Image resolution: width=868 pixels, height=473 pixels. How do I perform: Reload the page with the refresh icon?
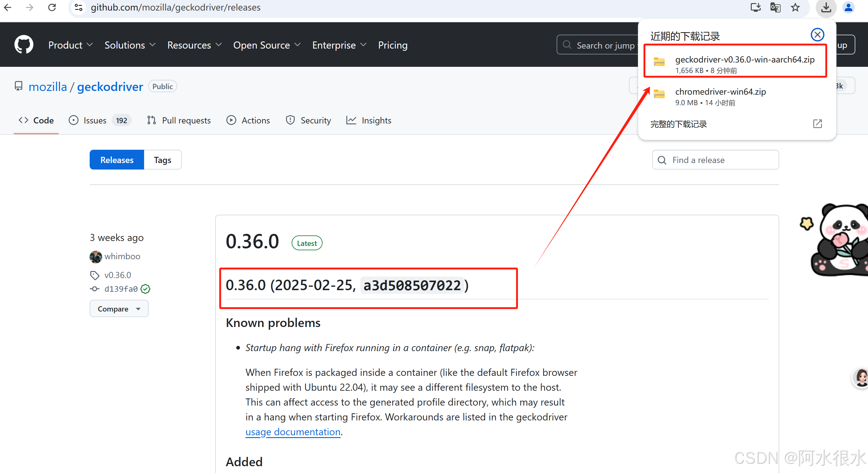tap(52, 7)
